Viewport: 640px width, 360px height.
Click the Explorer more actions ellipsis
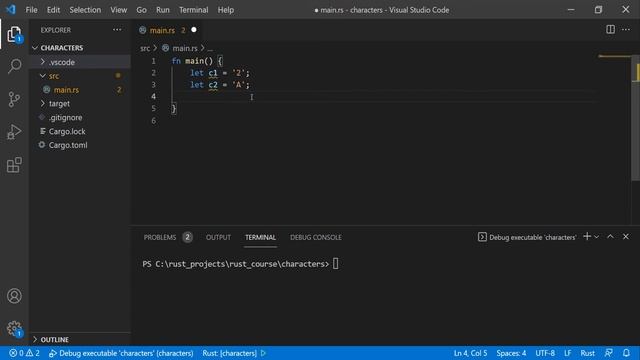coord(117,30)
